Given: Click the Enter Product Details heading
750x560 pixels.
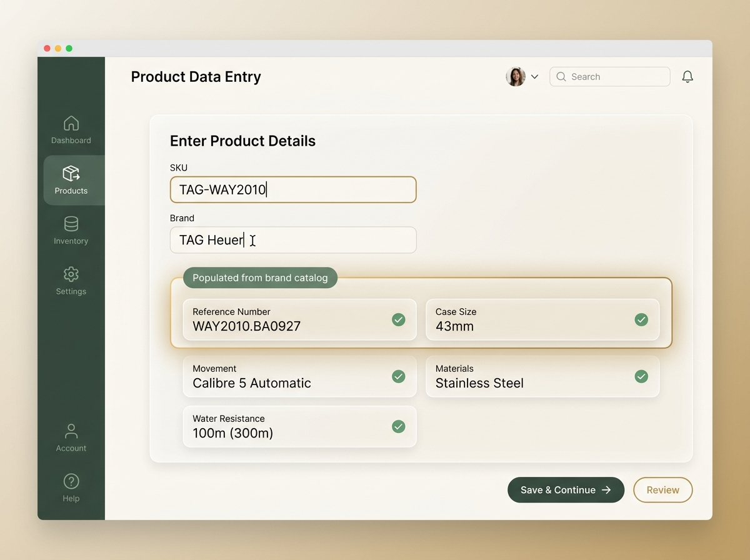Looking at the screenshot, I should [242, 141].
